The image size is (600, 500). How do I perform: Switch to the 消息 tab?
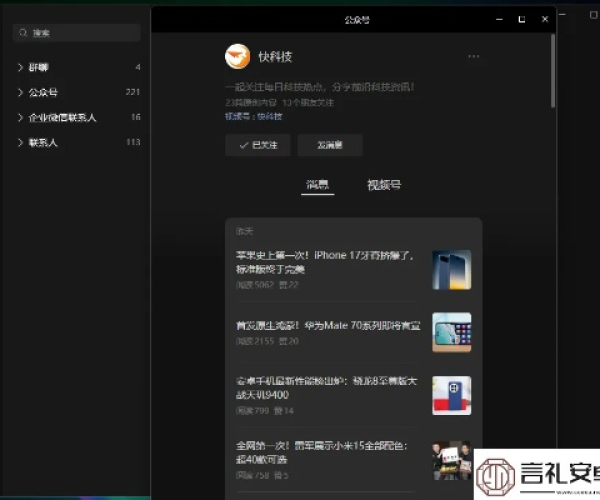point(318,185)
